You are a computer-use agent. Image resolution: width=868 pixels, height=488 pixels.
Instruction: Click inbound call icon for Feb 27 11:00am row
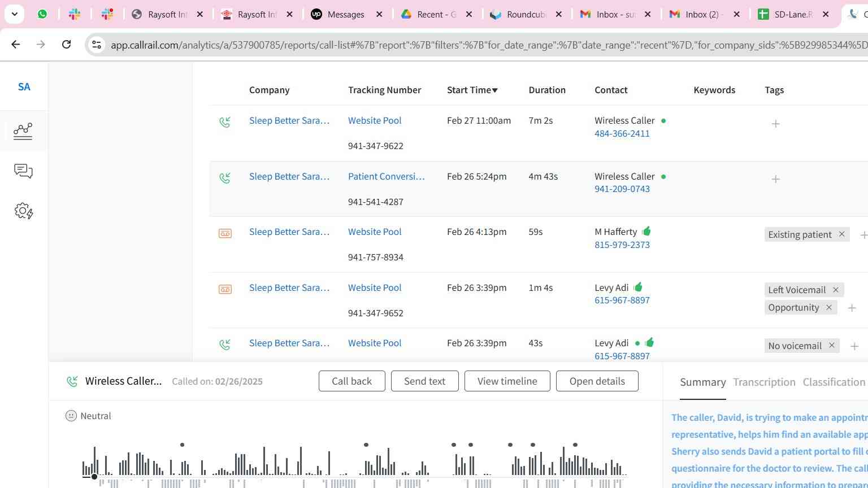click(x=225, y=122)
